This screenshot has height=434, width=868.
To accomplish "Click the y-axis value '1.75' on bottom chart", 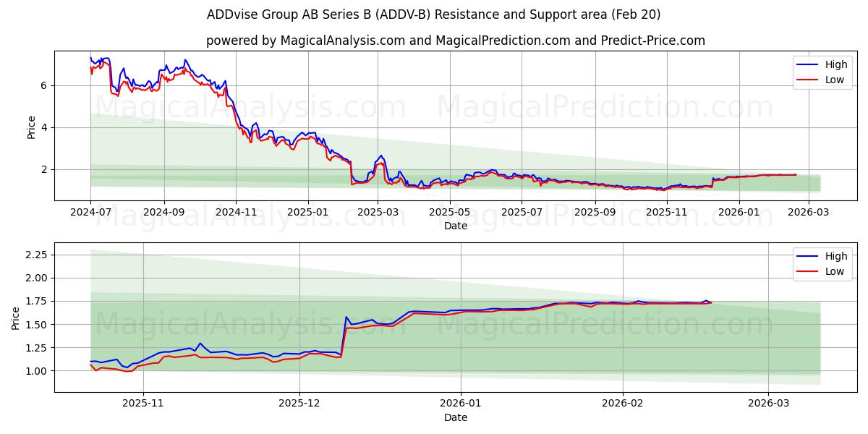I will point(37,301).
